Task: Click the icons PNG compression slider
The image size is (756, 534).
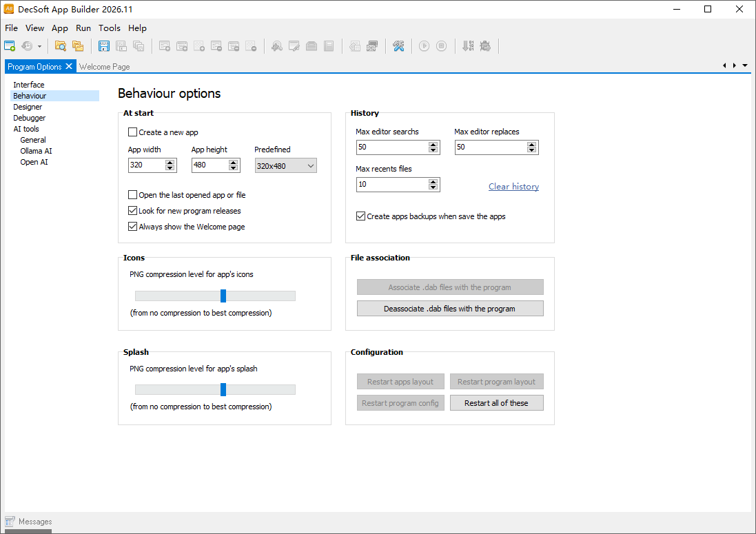Action: click(223, 296)
